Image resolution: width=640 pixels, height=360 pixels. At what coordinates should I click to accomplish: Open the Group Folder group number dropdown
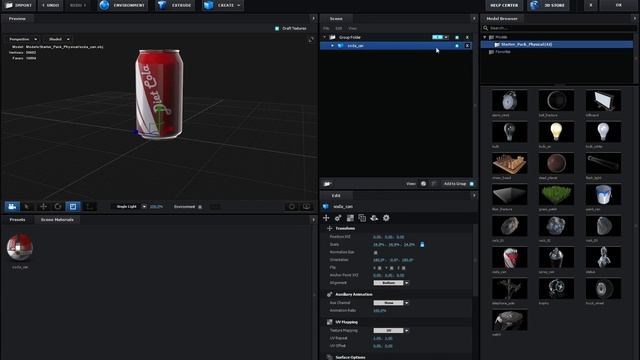click(440, 37)
